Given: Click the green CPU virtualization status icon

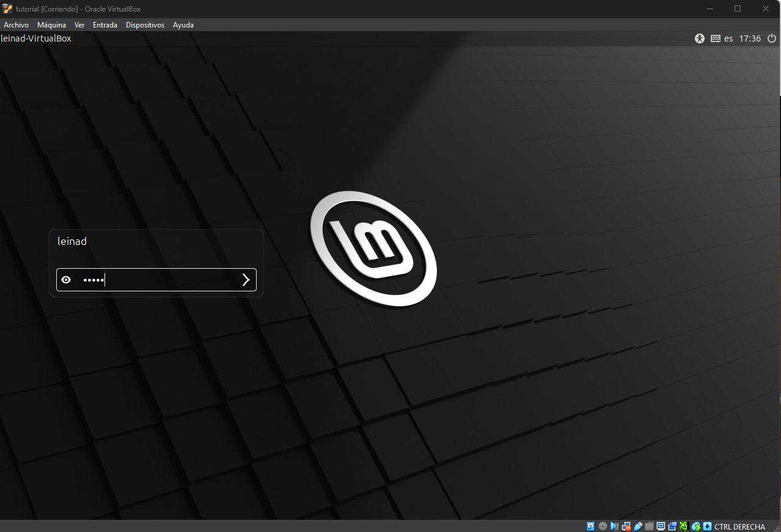Looking at the screenshot, I should (x=684, y=527).
